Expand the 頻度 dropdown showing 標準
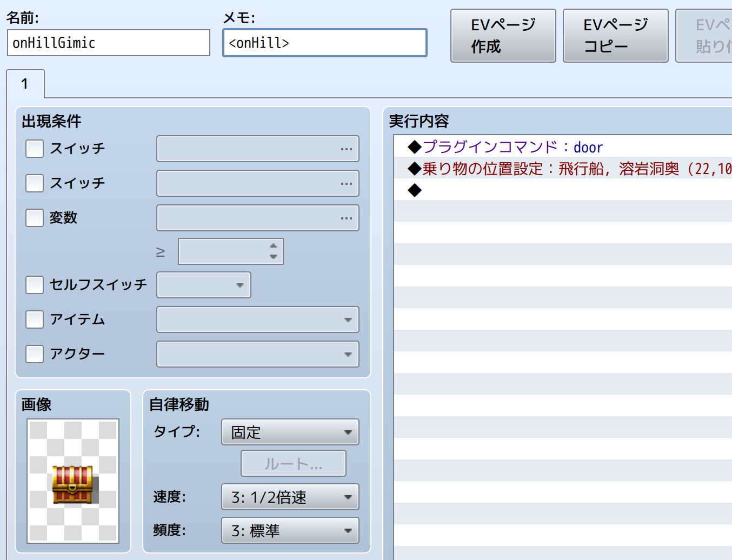This screenshot has width=732, height=560. (290, 531)
